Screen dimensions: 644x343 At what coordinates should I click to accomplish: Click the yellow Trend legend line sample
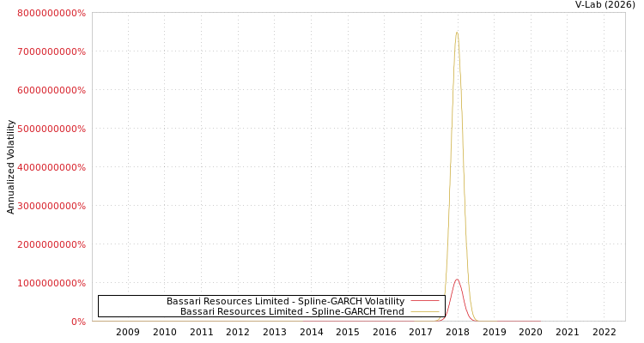click(425, 311)
